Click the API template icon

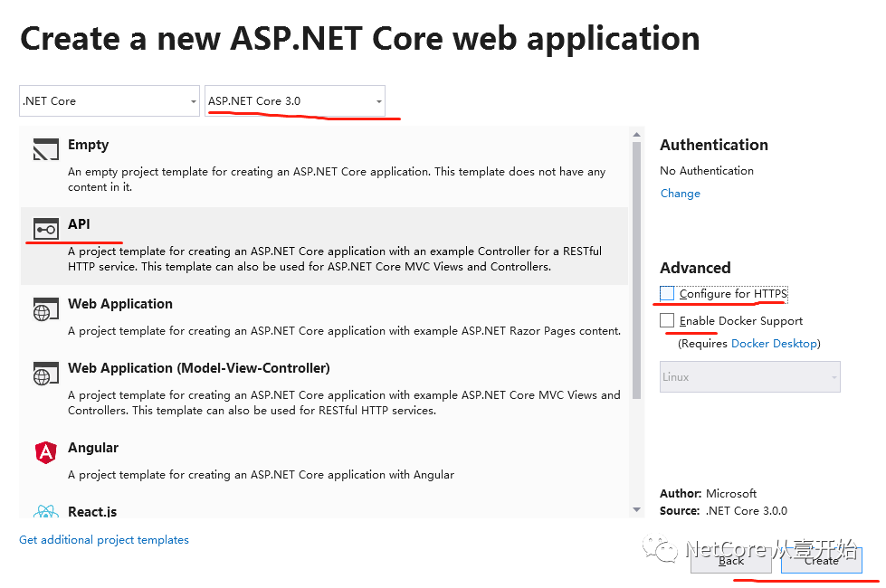(45, 229)
